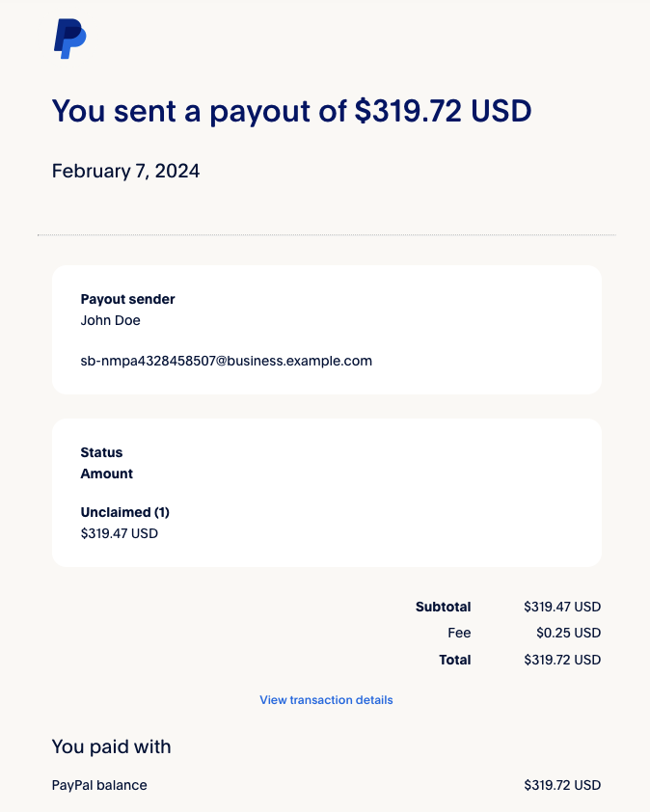Click the "Payout sender" label
The height and width of the screenshot is (812, 650).
(127, 299)
